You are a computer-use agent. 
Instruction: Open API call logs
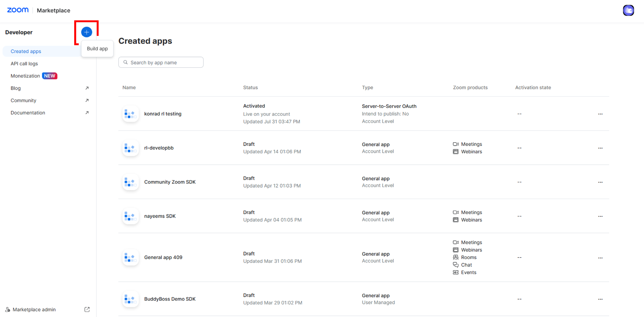[24, 64]
